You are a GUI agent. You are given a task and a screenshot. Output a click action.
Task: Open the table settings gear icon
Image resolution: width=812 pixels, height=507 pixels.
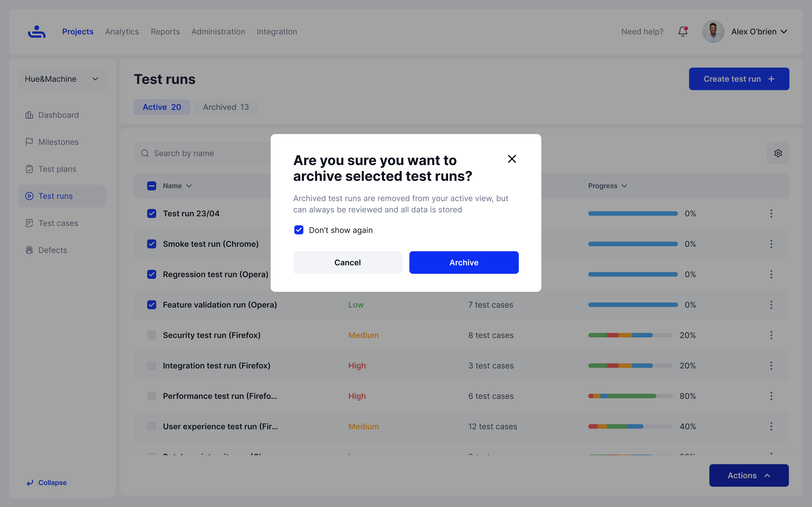(x=778, y=153)
